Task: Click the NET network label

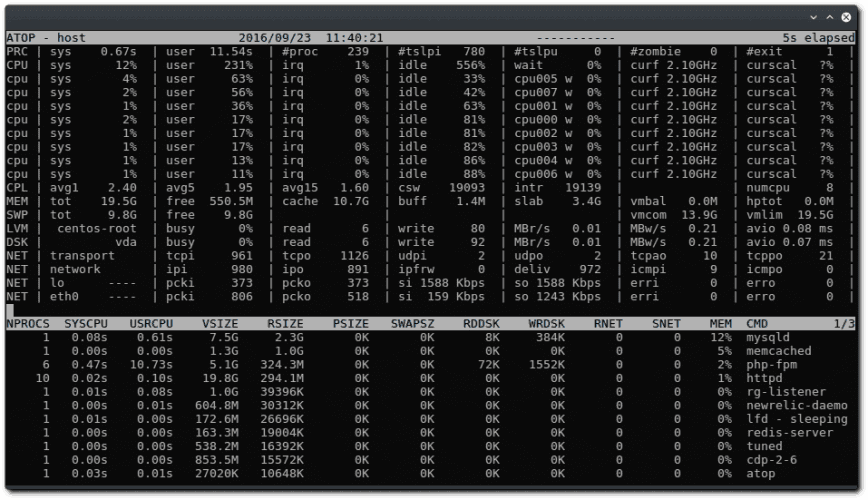Action: (75, 269)
